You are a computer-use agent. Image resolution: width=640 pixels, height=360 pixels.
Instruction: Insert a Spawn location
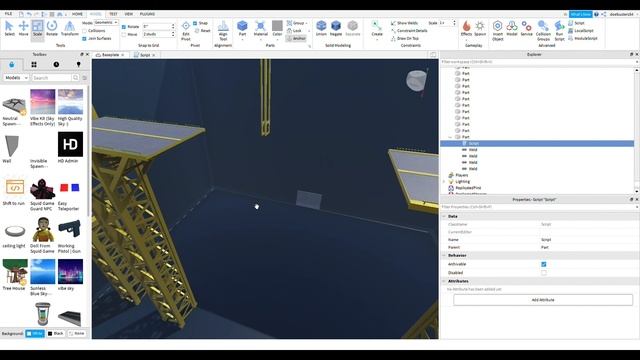click(x=480, y=28)
